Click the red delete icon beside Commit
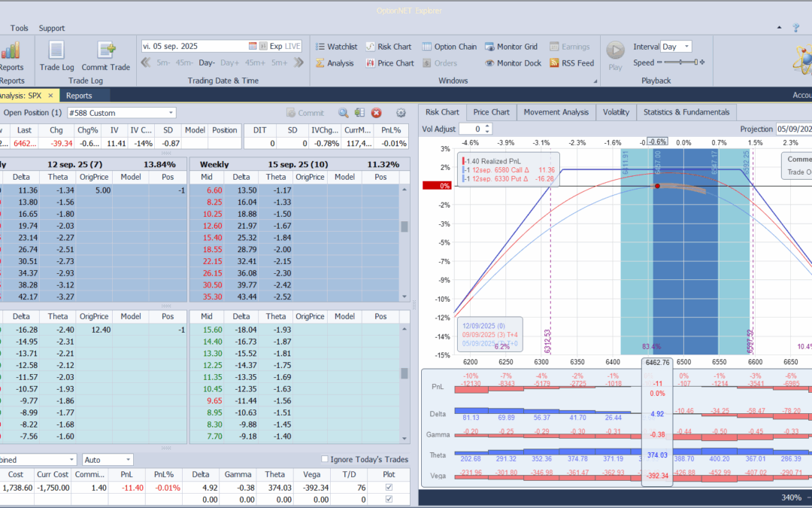This screenshot has width=812, height=508. point(377,113)
